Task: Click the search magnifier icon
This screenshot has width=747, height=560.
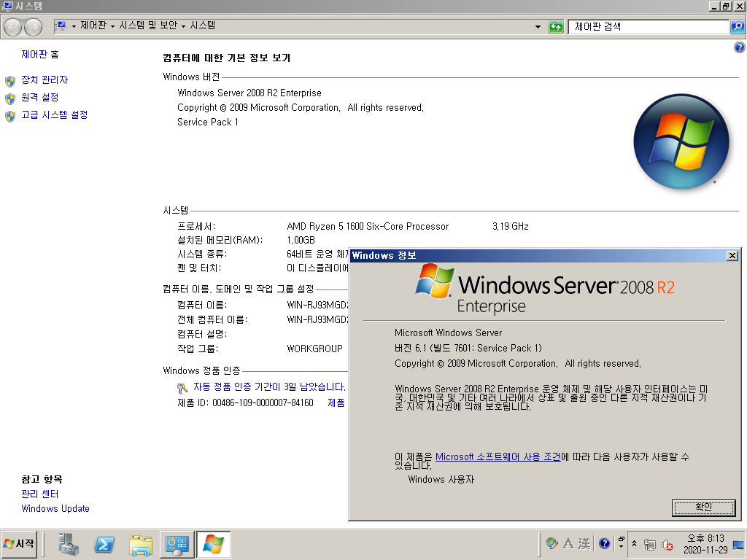Action: click(x=738, y=27)
